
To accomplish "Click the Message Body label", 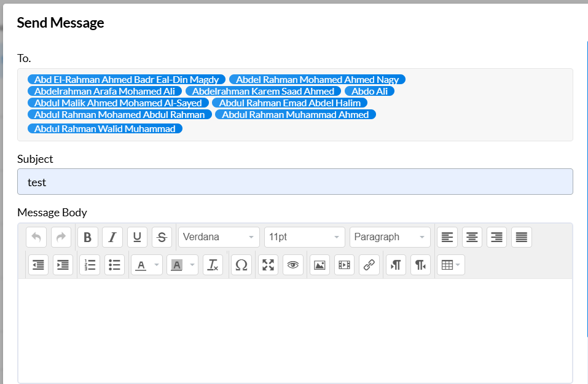I will point(52,213).
